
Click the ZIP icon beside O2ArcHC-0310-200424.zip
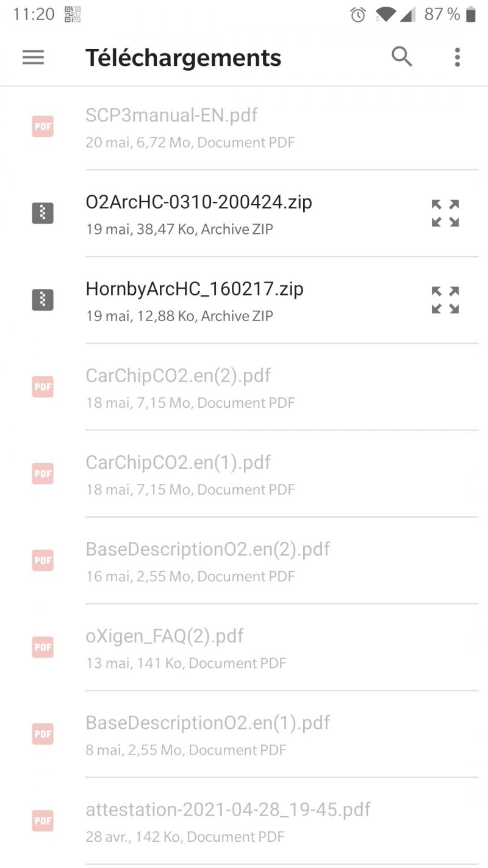click(43, 213)
